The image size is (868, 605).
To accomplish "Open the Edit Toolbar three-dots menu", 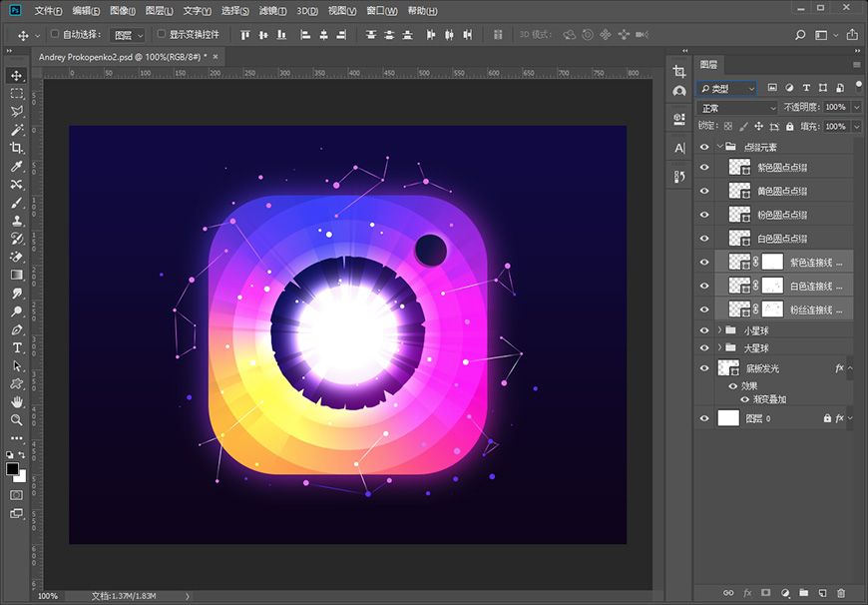I will [17, 437].
